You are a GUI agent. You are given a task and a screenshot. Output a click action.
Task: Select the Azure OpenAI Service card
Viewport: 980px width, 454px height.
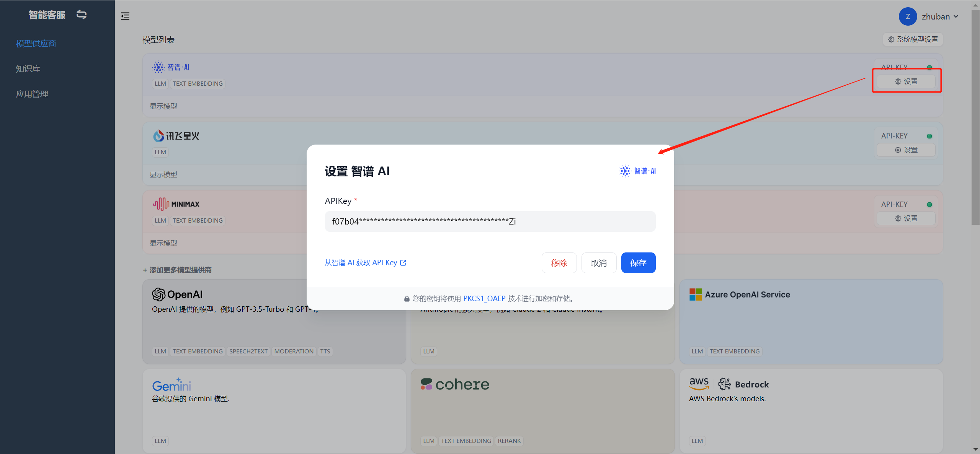(811, 322)
